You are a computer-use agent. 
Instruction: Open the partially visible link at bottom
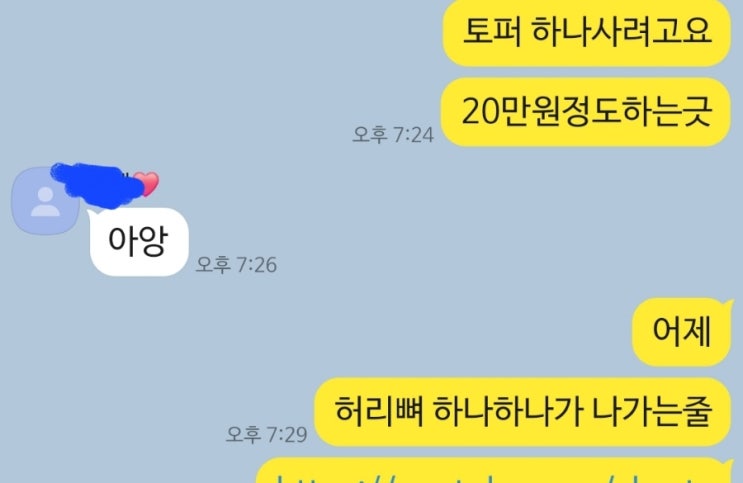pyautogui.click(x=493, y=475)
